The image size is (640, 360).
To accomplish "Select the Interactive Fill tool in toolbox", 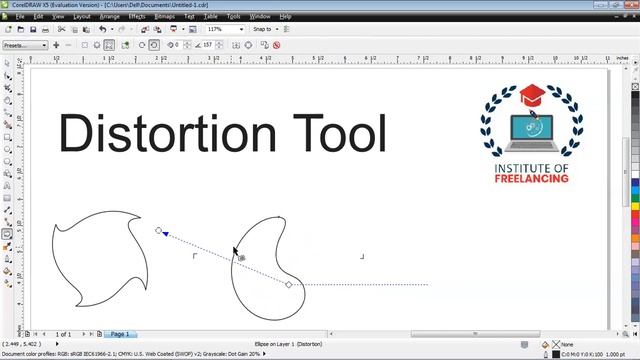I will [x=7, y=283].
